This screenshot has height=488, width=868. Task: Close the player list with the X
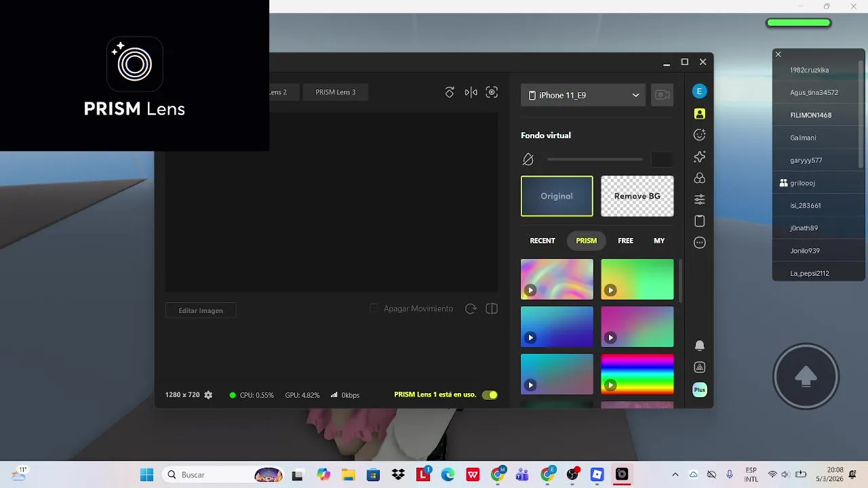[x=778, y=54]
